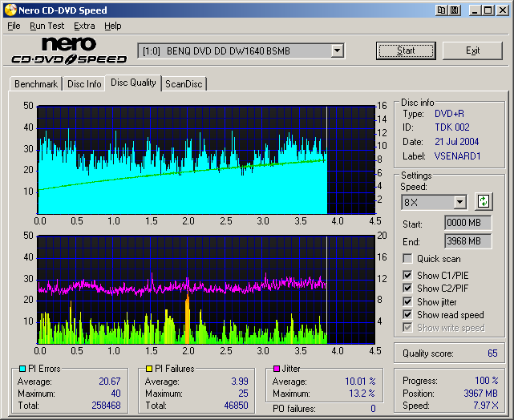Screen dimensions: 514x420
Task: Open the Run Test menu
Action: 47,26
